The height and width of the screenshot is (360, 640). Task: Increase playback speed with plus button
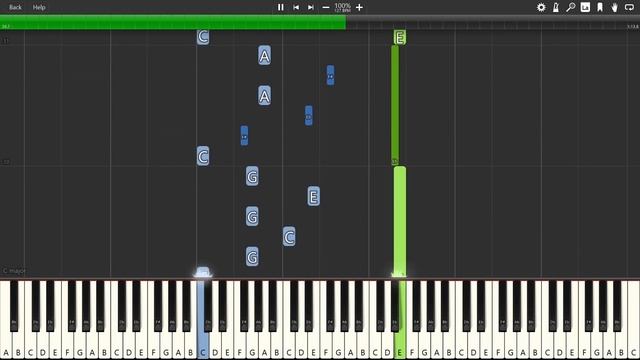(x=359, y=7)
